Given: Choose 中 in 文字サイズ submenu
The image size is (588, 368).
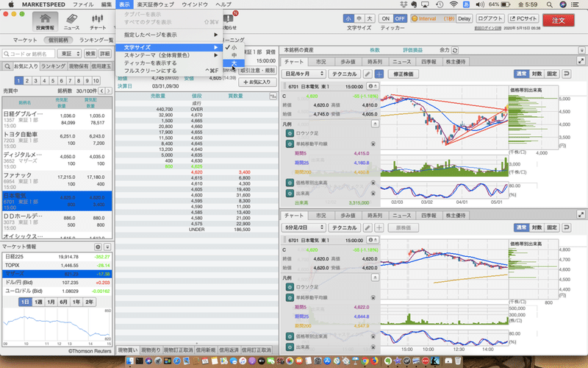Looking at the screenshot, I should pos(234,55).
